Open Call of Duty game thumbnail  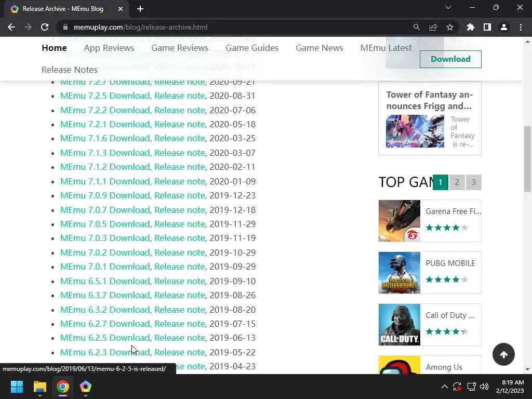tap(400, 325)
